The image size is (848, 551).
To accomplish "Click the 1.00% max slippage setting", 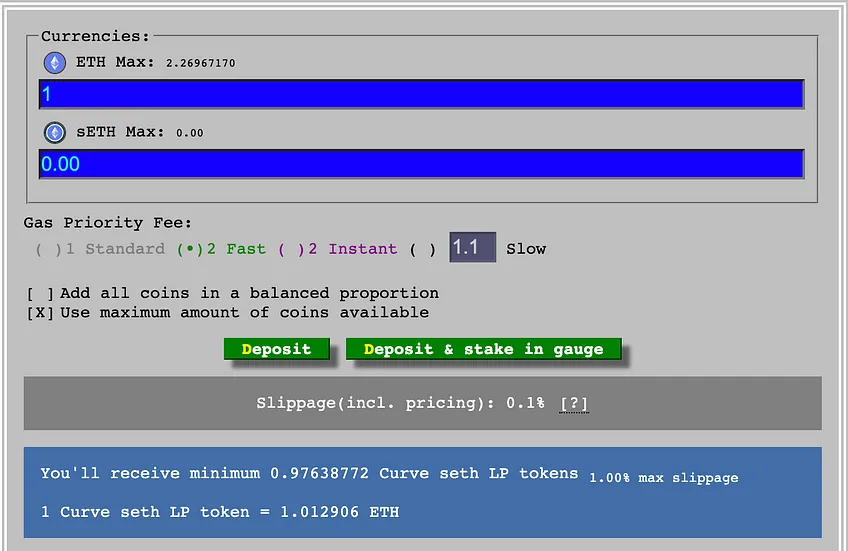I will tap(664, 478).
